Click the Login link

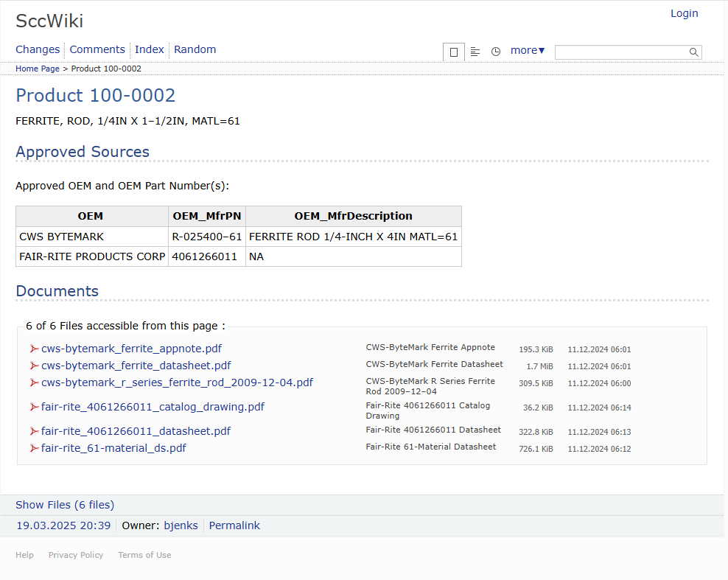pos(685,13)
